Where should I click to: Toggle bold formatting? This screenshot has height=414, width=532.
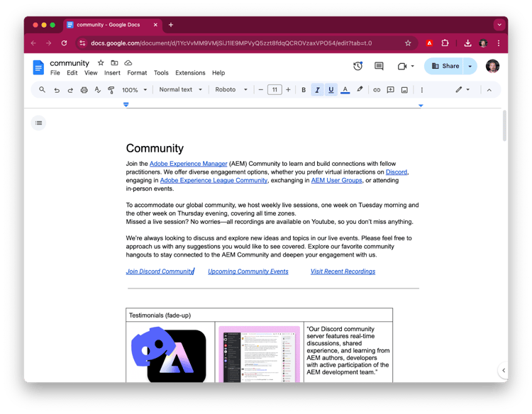(x=304, y=90)
